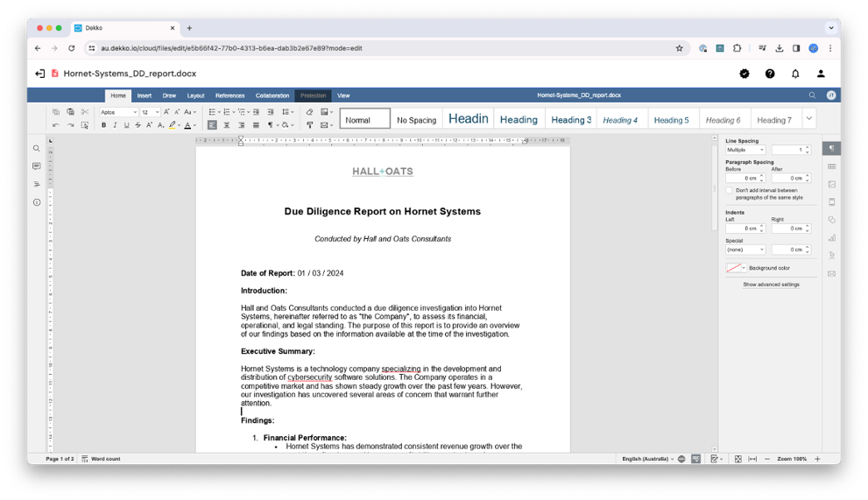The width and height of the screenshot is (868, 500).
Task: Open English (Australia) language selector
Action: 647,459
